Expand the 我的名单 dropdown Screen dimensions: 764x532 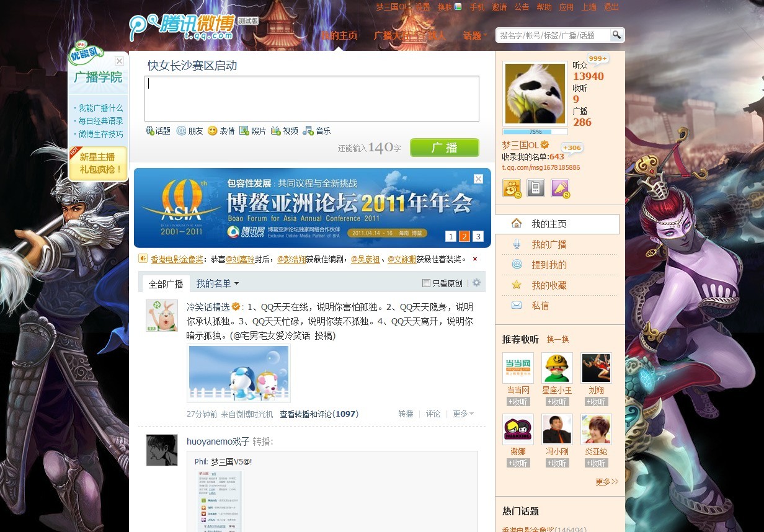(218, 283)
